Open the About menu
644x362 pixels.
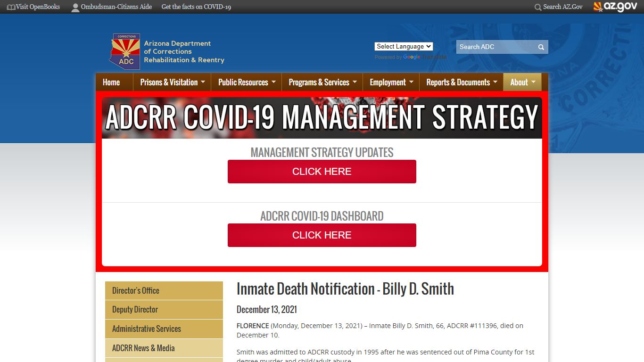pos(522,82)
